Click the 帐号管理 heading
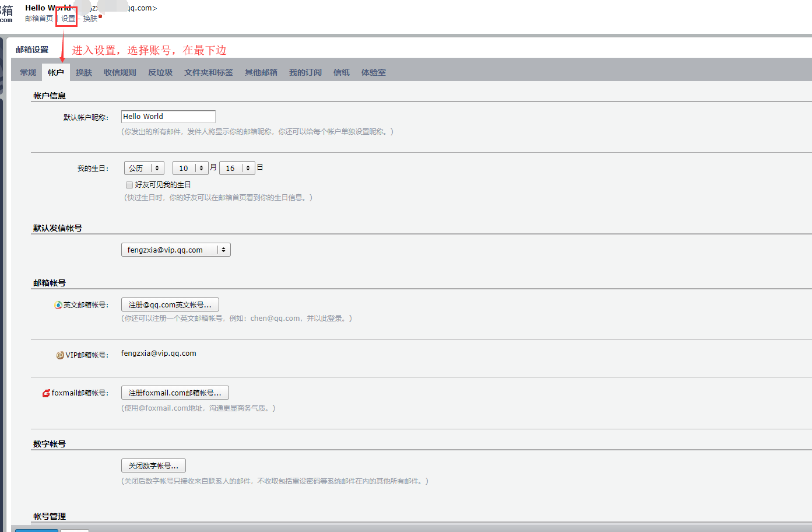Image resolution: width=812 pixels, height=532 pixels. [50, 516]
